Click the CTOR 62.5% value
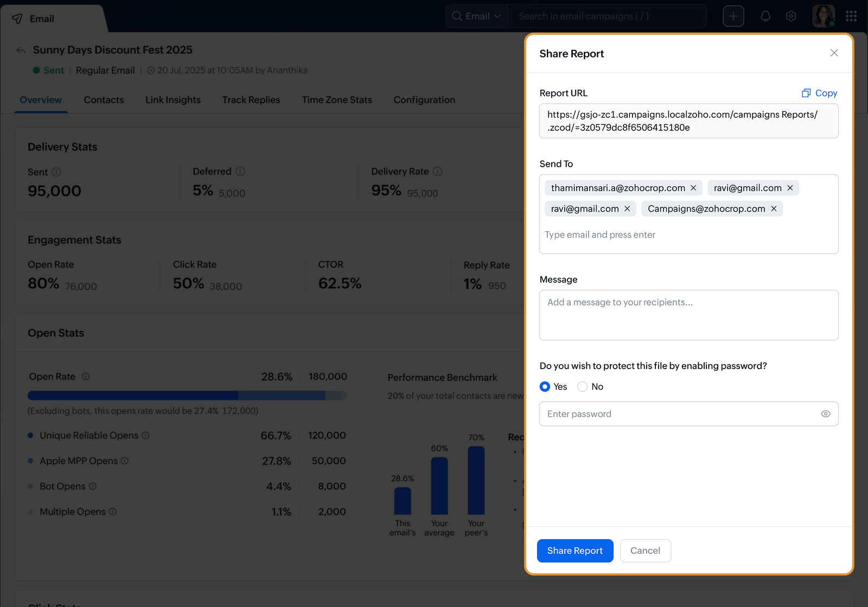 (340, 283)
